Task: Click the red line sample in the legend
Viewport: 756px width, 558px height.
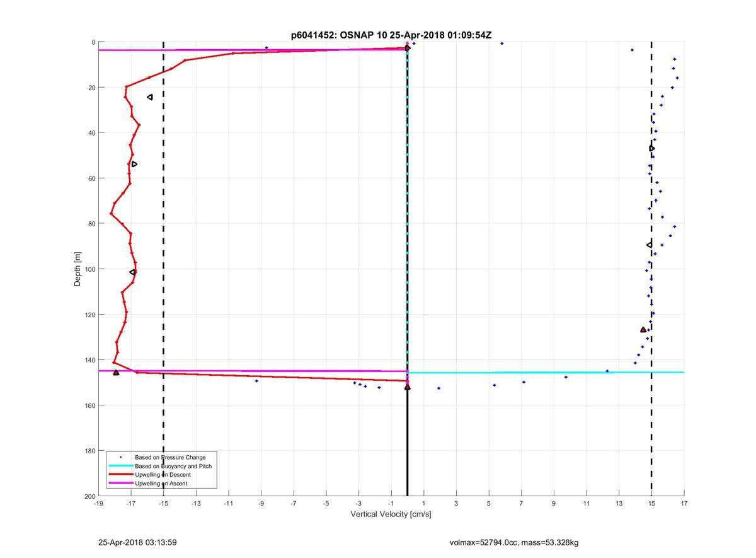Action: (x=120, y=474)
